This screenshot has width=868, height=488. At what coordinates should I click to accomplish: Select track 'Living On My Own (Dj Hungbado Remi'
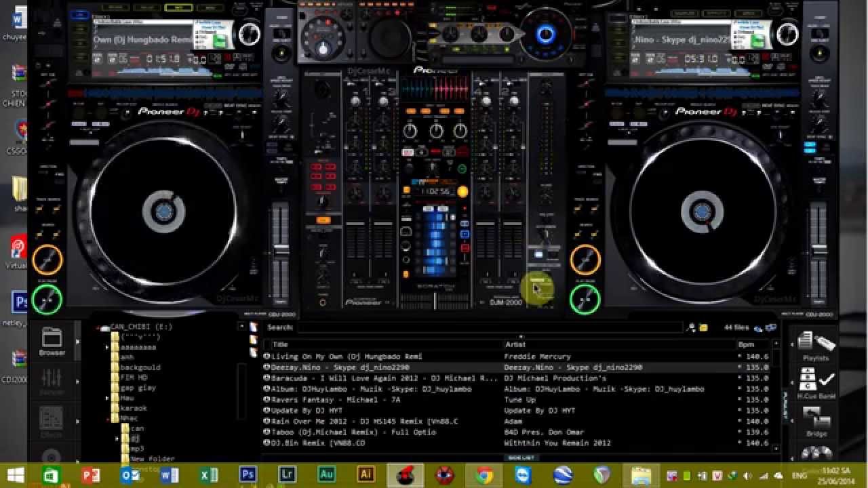(x=347, y=357)
